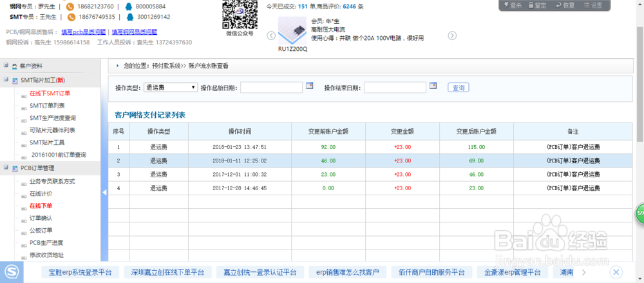This screenshot has height=283, width=644.
Task: Click the 查询 button
Action: 459,88
